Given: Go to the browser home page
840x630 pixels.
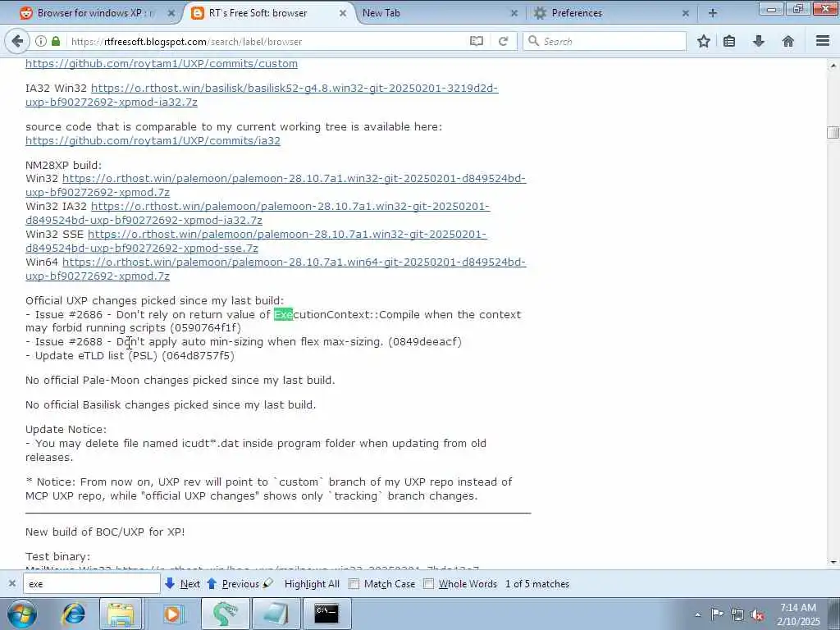Looking at the screenshot, I should [788, 41].
